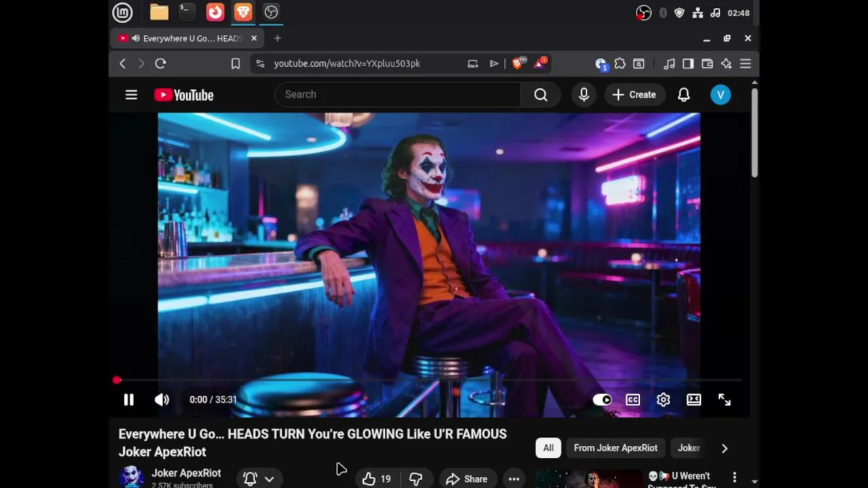Screen dimensions: 868x488
Task: Click the YouTube search field
Action: tap(397, 95)
